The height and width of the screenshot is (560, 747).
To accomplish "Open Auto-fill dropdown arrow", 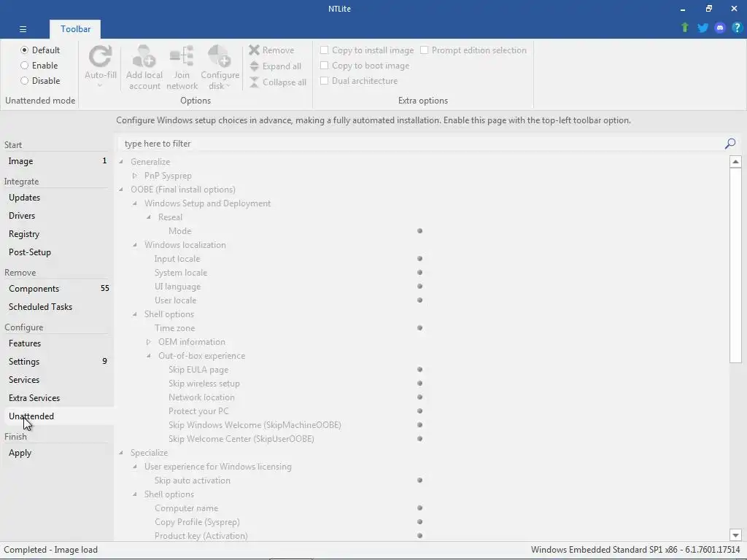I will (100, 86).
